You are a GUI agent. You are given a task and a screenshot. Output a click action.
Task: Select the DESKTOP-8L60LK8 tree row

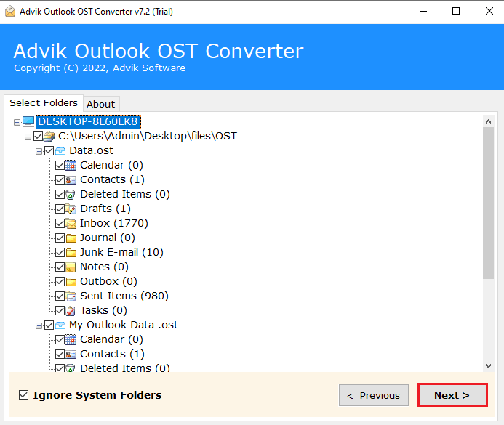[x=88, y=121]
